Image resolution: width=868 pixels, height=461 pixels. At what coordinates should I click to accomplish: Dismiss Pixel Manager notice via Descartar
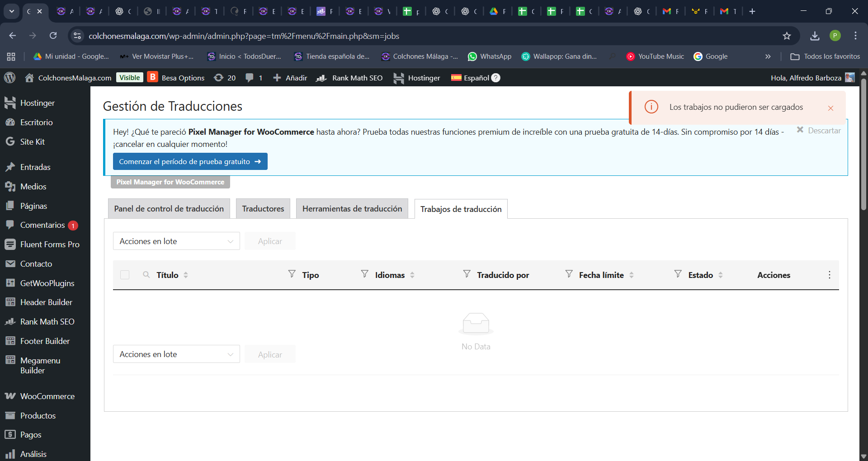pyautogui.click(x=819, y=130)
